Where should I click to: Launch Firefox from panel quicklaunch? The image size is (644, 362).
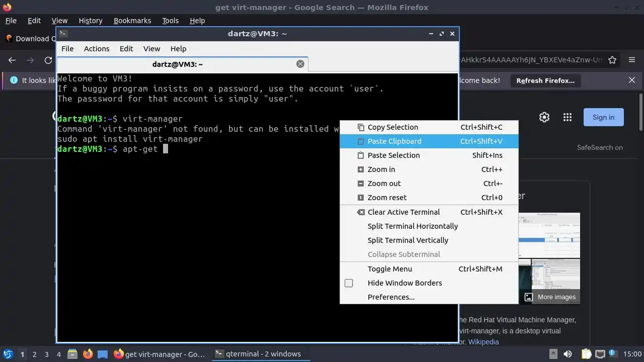(88, 354)
